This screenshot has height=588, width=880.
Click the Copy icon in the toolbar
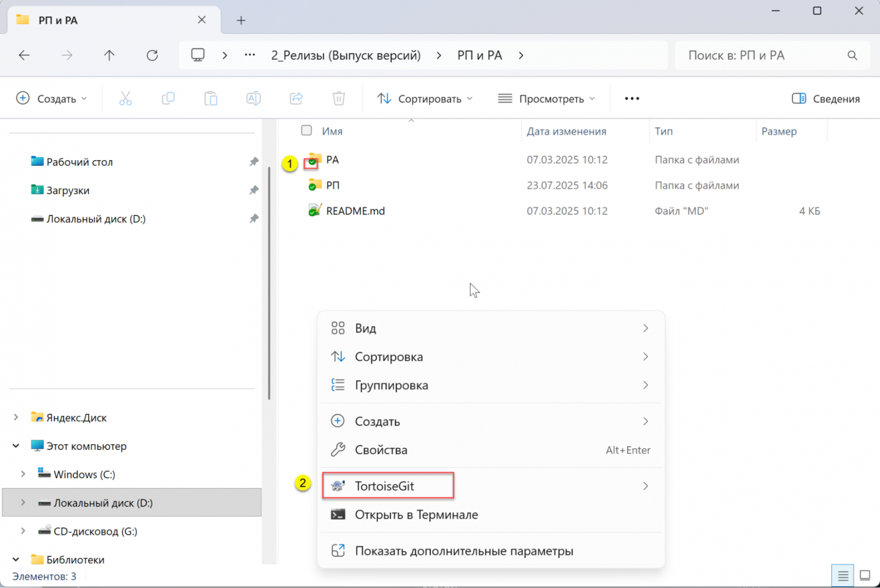[168, 98]
